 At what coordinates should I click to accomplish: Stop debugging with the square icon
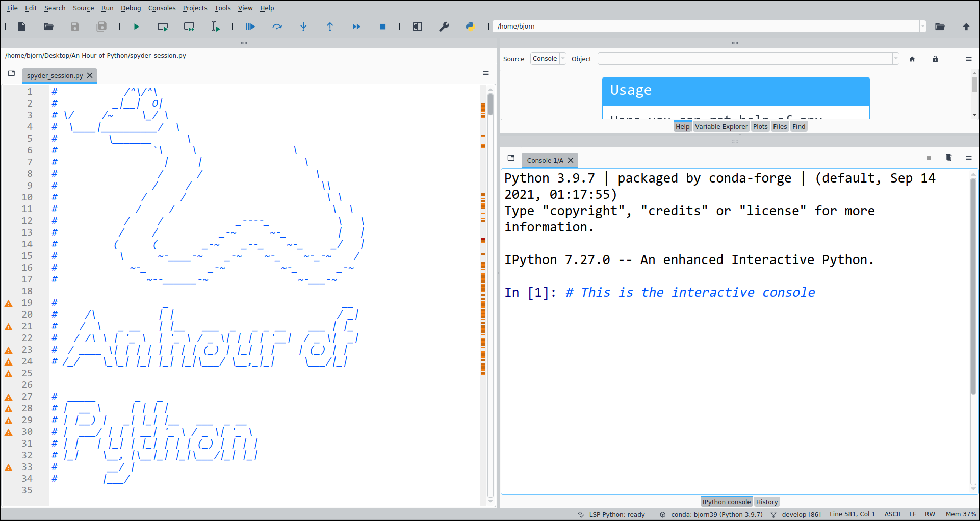click(383, 27)
